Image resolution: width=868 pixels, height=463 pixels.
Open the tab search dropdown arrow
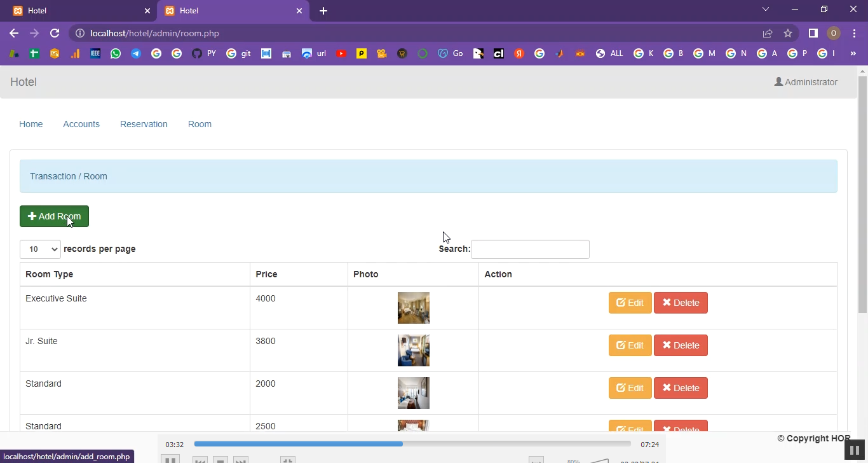(766, 10)
